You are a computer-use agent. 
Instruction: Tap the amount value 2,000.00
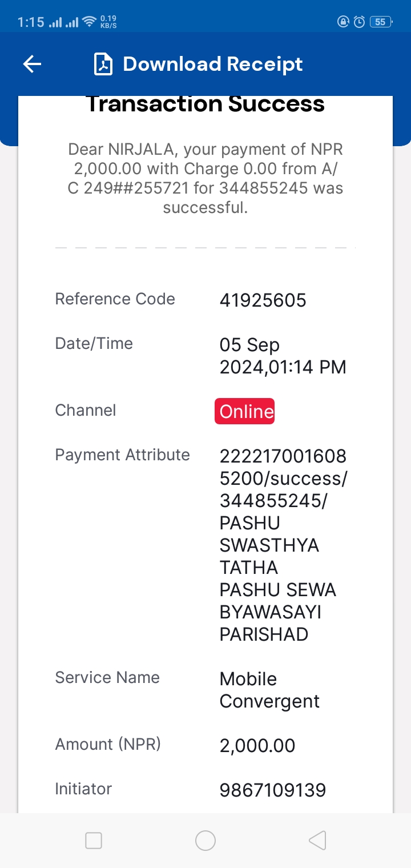[257, 746]
